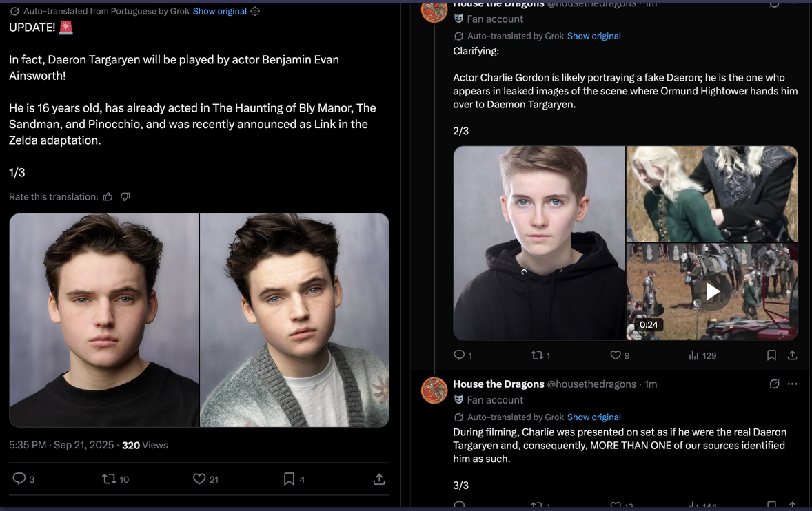Open more options menu on 3/3 post
Screen dimensions: 812x511
coord(793,384)
